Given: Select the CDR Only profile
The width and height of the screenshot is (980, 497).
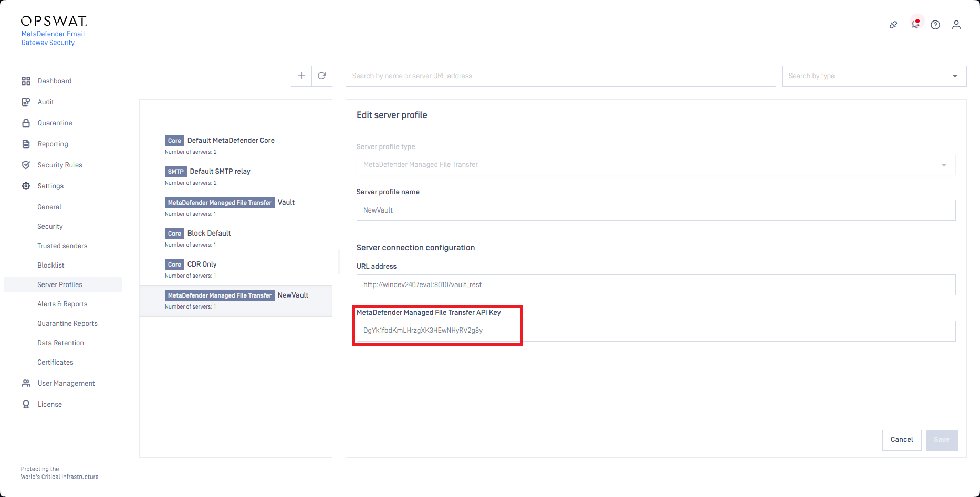Looking at the screenshot, I should point(236,270).
